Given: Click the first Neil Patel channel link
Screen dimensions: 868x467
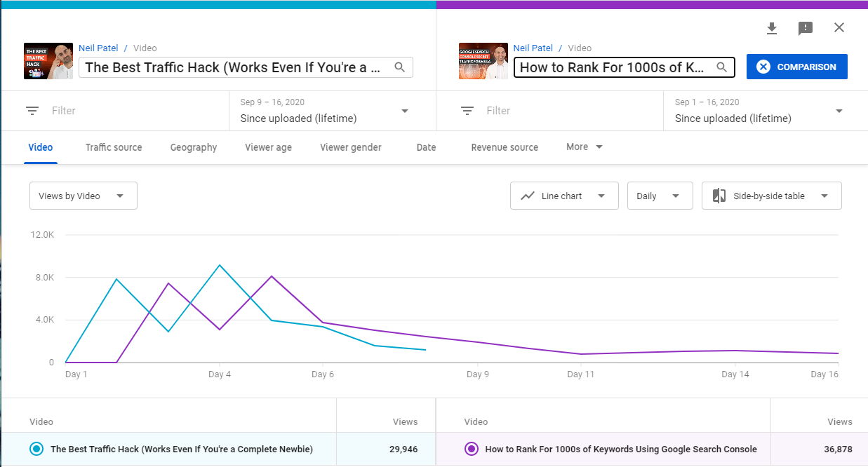Looking at the screenshot, I should (x=99, y=48).
